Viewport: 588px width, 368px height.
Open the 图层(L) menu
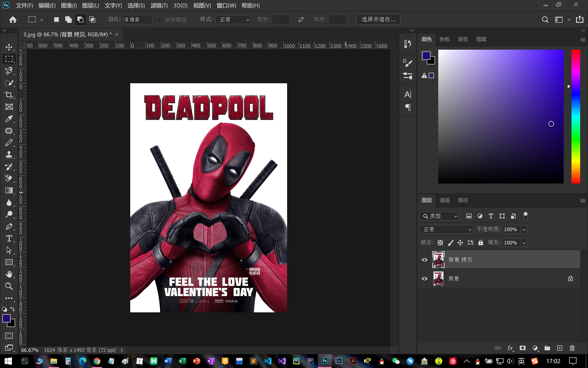[x=90, y=6]
